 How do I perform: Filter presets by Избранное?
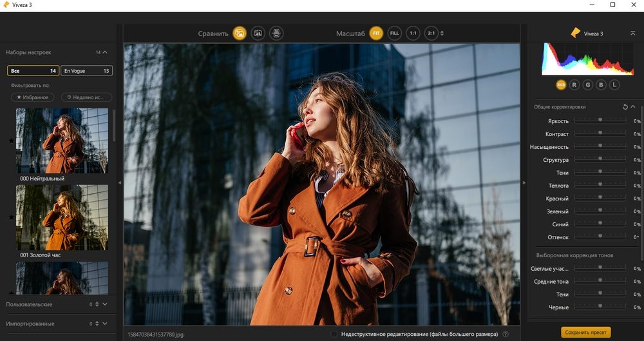tap(33, 97)
